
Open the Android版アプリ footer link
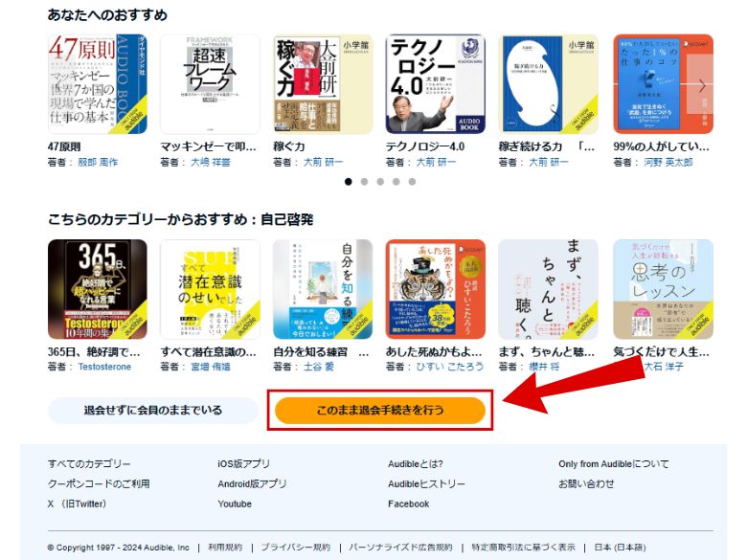coord(252,483)
